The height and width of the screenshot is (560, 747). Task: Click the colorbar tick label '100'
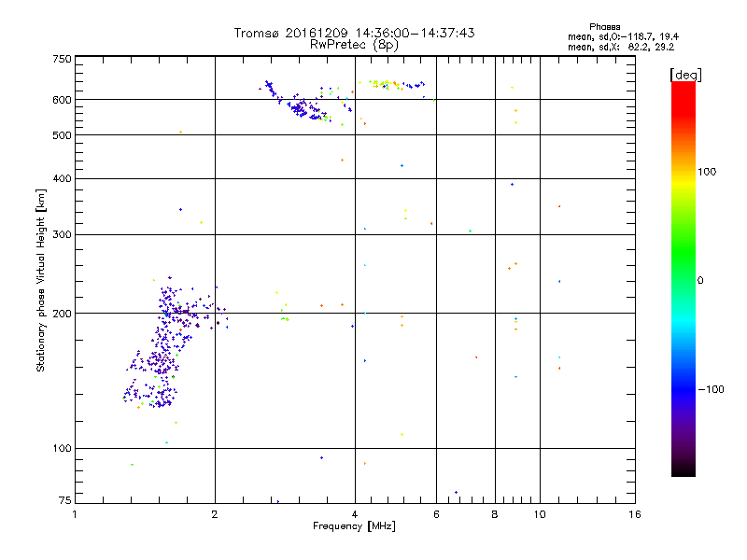pyautogui.click(x=707, y=172)
